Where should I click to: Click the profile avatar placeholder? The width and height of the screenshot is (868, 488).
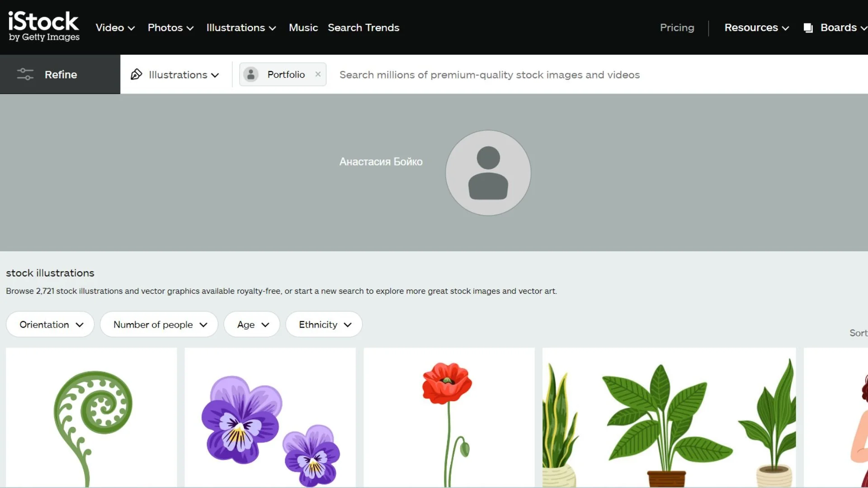pos(488,173)
